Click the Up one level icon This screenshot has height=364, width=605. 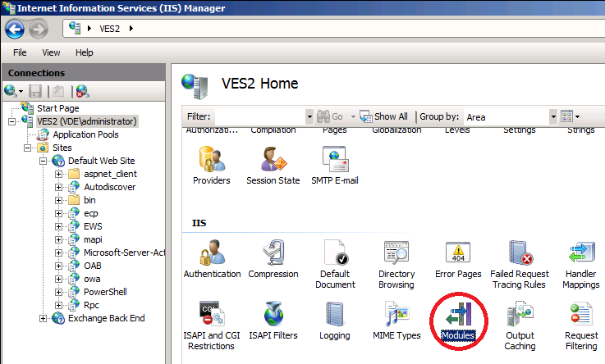(58, 91)
